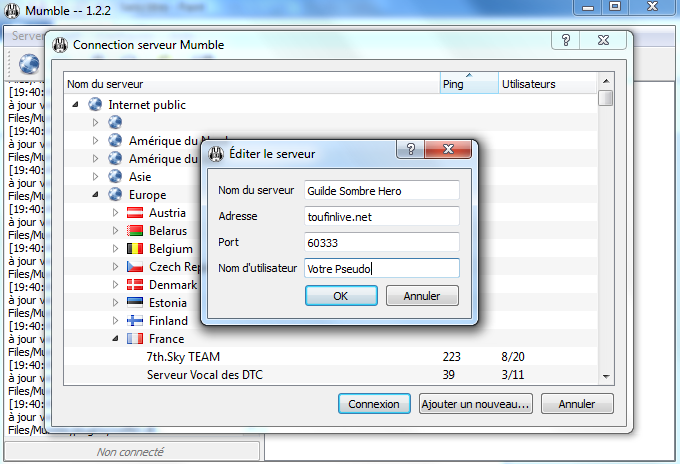Confirm with OK in Éditer le serveur
680x464 pixels.
pos(341,296)
